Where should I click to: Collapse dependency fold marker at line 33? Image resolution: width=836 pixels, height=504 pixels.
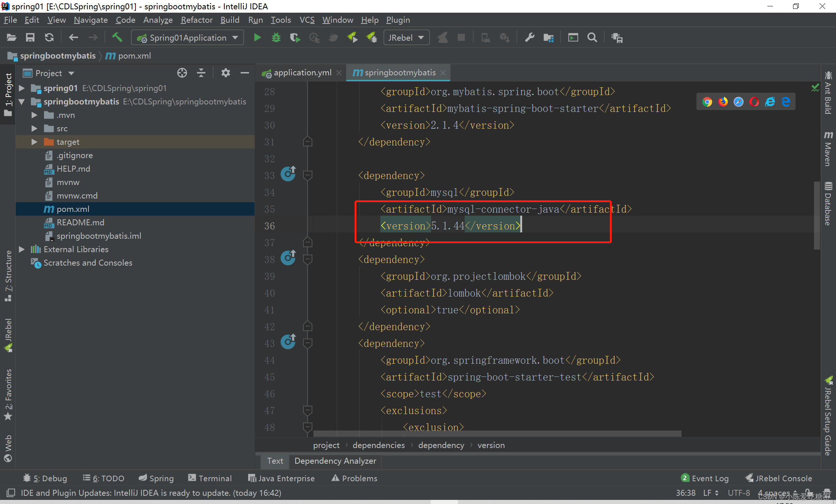pos(308,175)
